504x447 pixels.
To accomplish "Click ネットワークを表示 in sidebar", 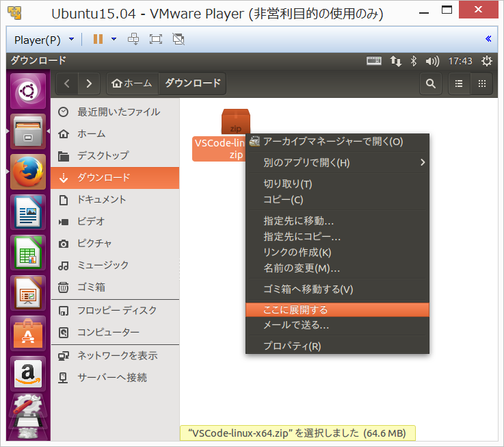I will coord(115,355).
